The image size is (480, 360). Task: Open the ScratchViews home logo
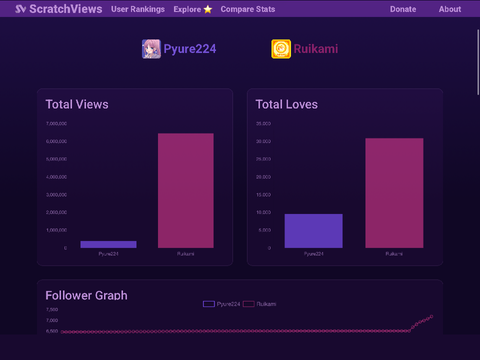(x=59, y=9)
